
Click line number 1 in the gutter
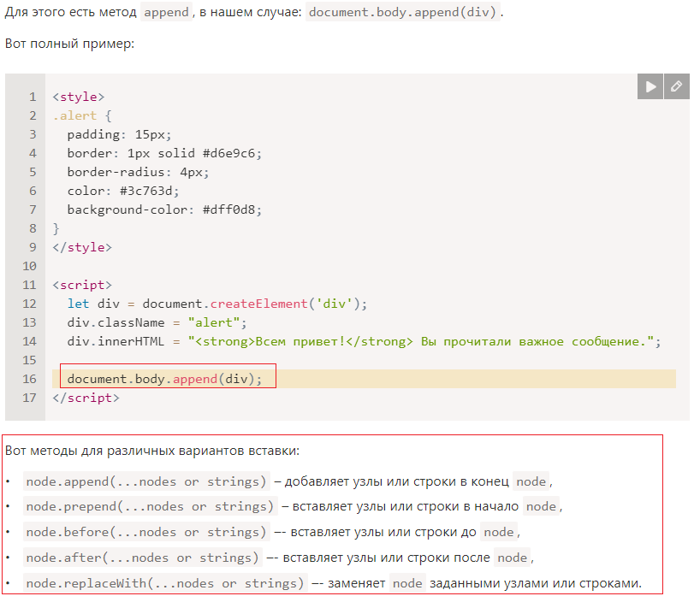[x=33, y=97]
